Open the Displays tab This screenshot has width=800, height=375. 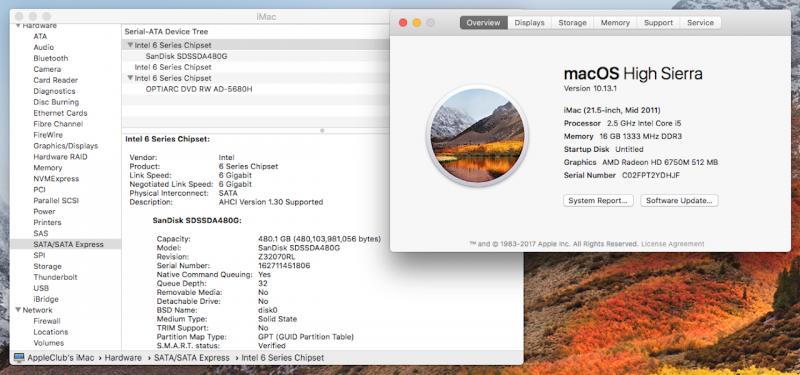coord(529,22)
